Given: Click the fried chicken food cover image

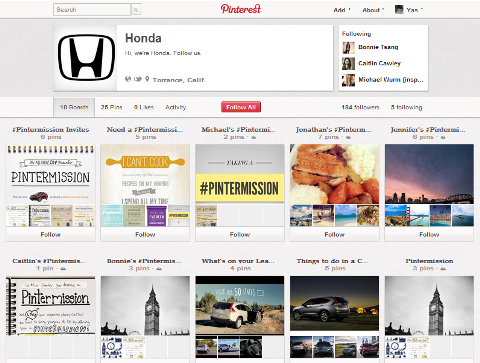Looking at the screenshot, I should point(334,174).
